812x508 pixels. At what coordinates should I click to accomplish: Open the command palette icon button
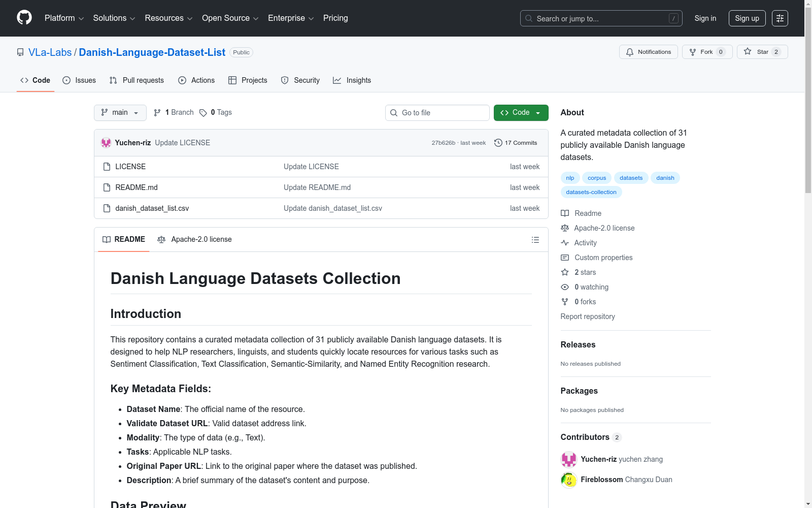click(780, 18)
